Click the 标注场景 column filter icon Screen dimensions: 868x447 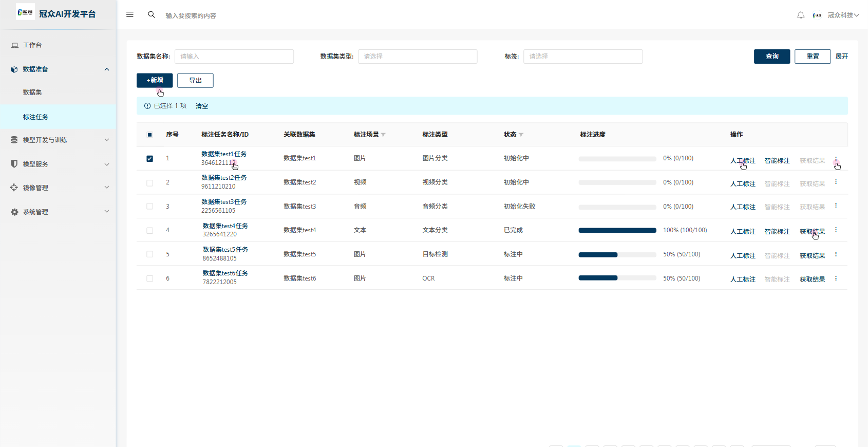[383, 135]
